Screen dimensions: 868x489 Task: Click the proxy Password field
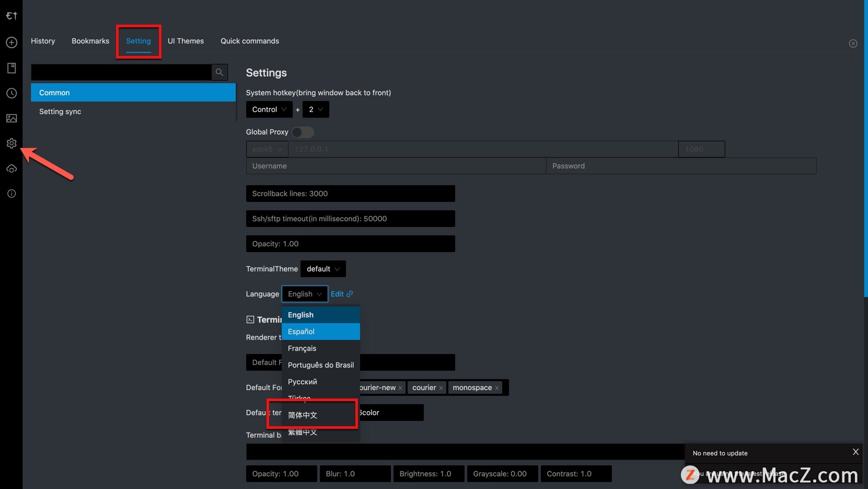point(681,166)
